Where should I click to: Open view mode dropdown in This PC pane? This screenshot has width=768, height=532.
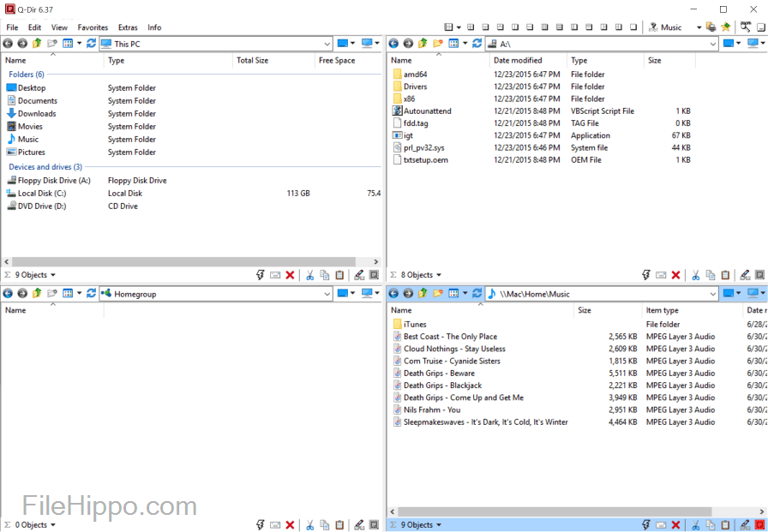pyautogui.click(x=79, y=44)
